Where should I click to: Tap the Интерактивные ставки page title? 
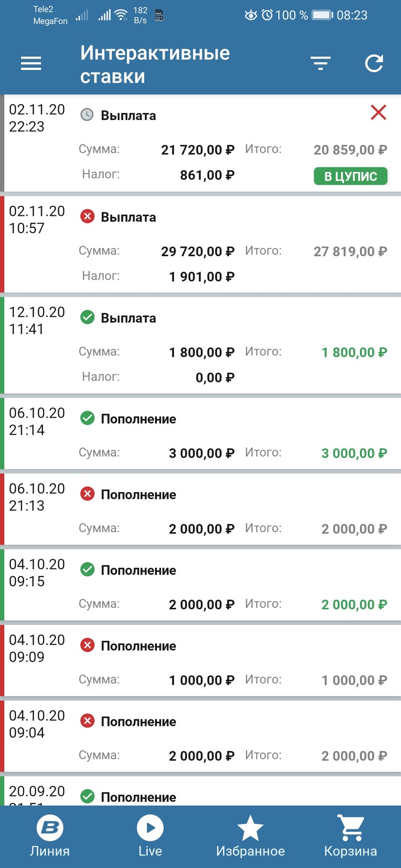click(155, 64)
